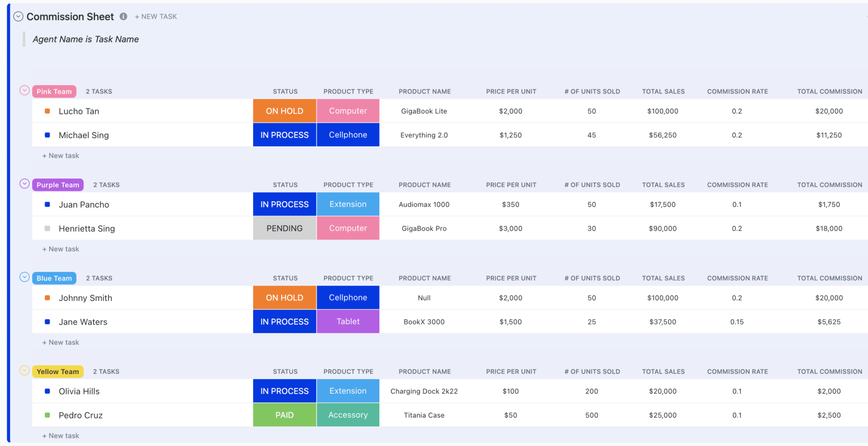
Task: Collapse the Yellow Team group
Action: pos(25,371)
